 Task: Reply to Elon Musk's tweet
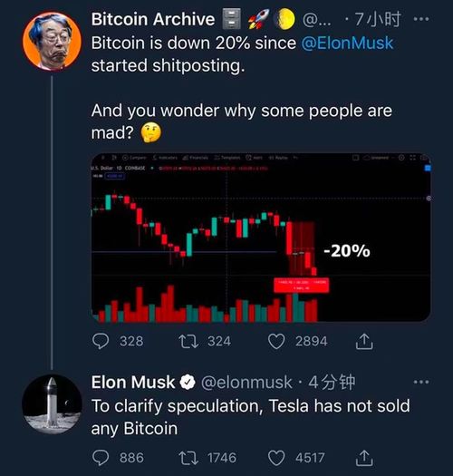coord(101,458)
